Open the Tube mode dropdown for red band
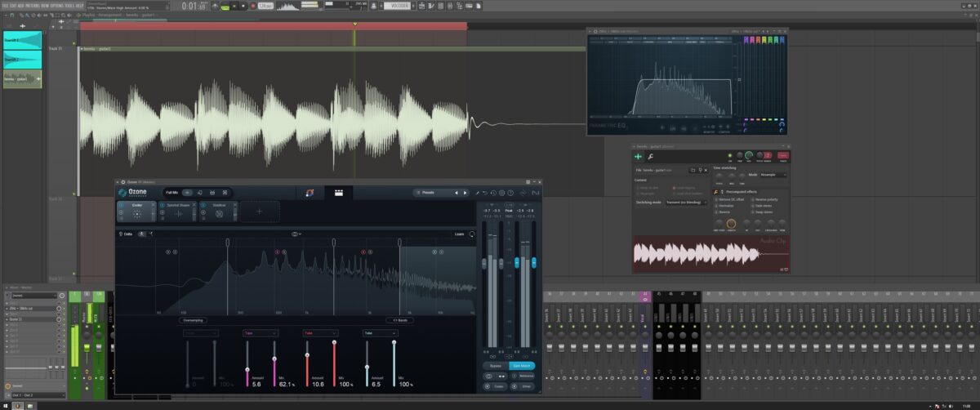The image size is (980, 410). click(320, 333)
